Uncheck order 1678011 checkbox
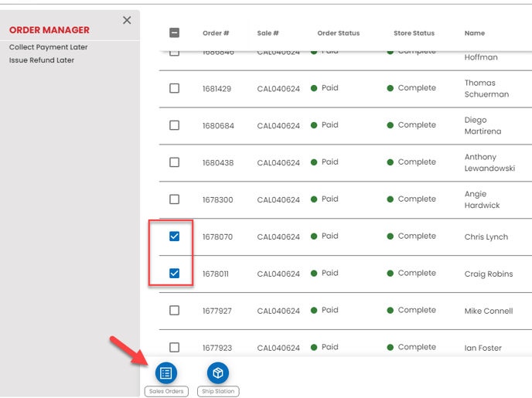Viewport: 532px width, 398px height. pos(174,274)
